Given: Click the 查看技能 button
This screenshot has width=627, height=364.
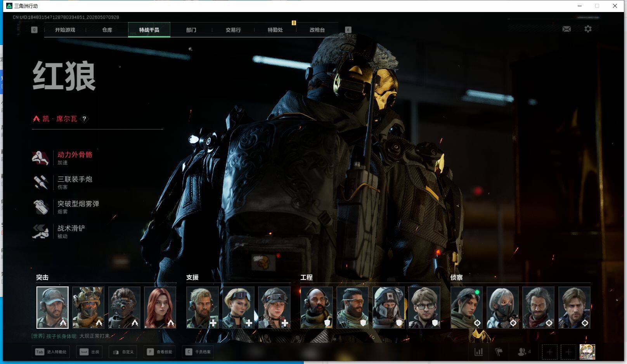Looking at the screenshot, I should coord(159,352).
